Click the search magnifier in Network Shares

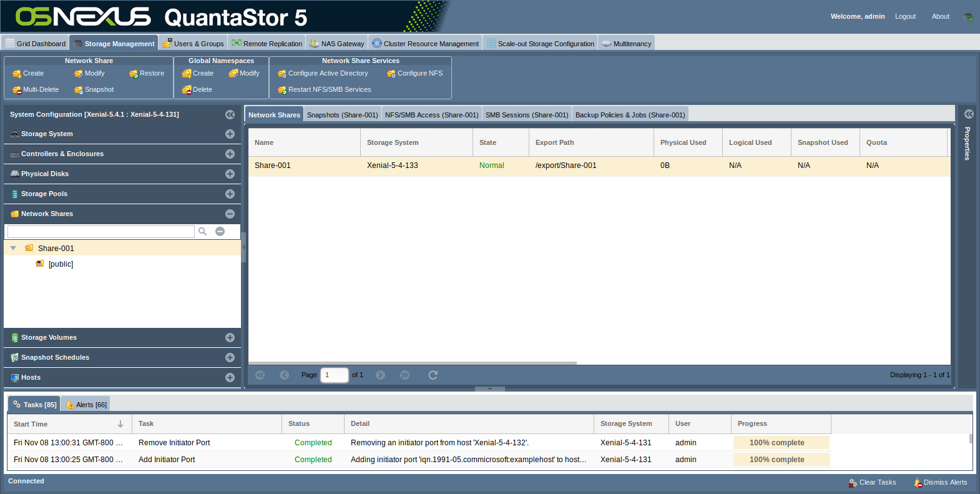pyautogui.click(x=203, y=232)
